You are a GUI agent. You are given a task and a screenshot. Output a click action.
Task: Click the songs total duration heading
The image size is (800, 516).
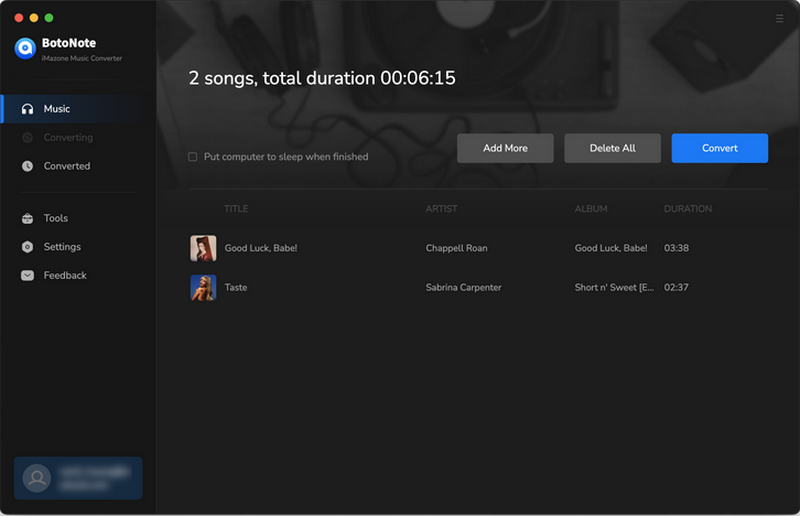322,78
